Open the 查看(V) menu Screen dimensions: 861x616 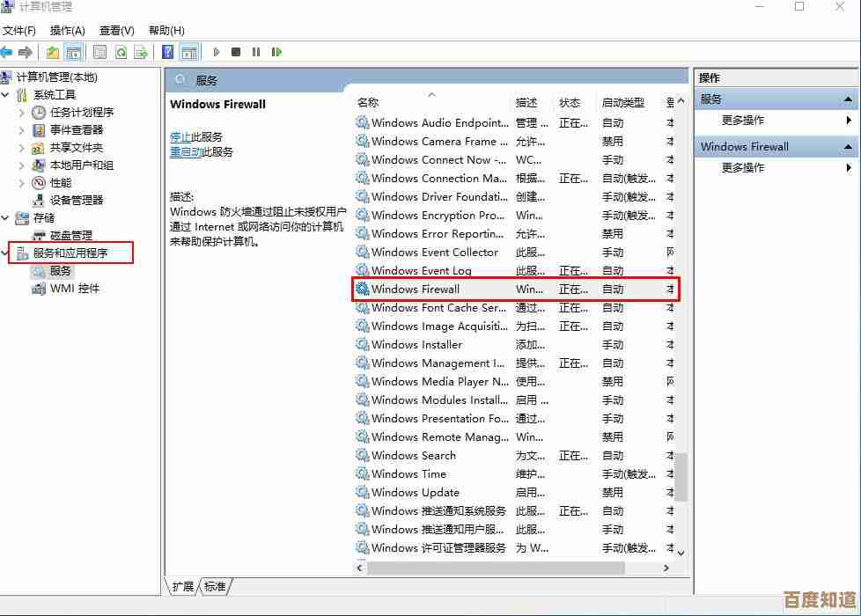pyautogui.click(x=117, y=31)
